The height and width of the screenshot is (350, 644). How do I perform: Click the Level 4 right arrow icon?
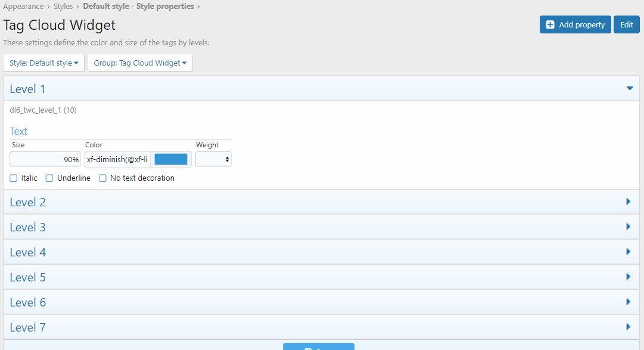coord(629,252)
